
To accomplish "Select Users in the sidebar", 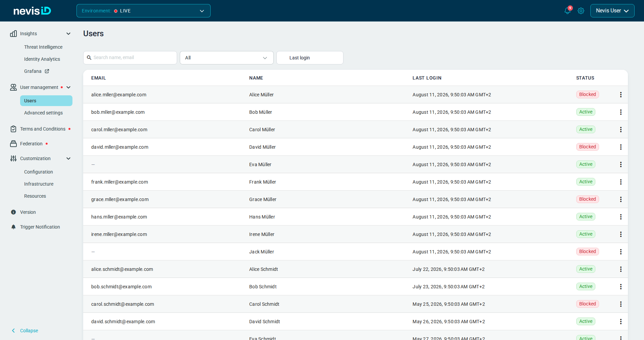I will point(46,101).
